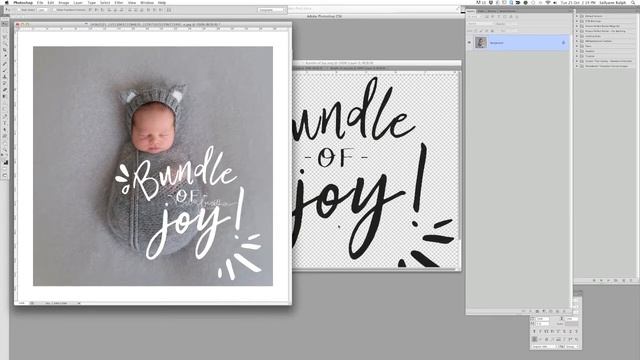Click Stop button in Actions panel
This screenshot has width=640, height=360.
click(x=594, y=280)
